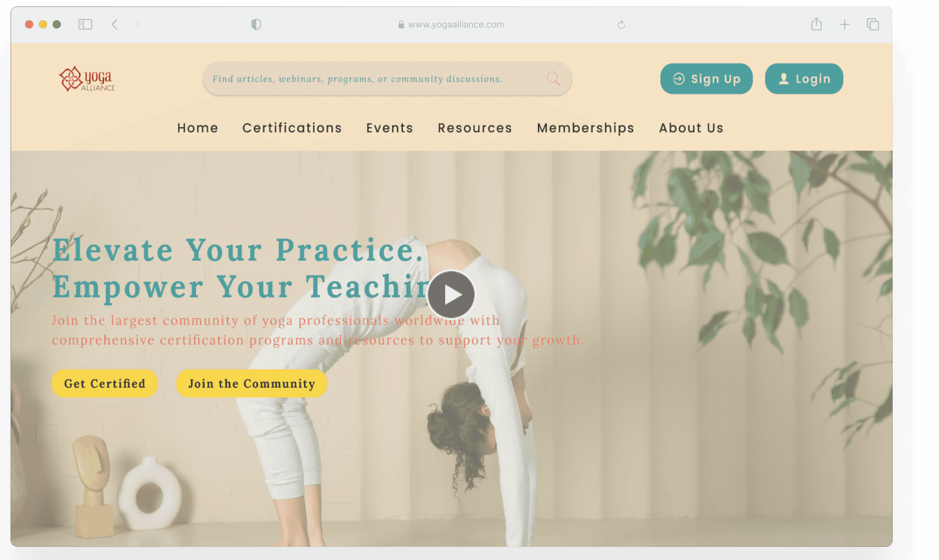Open the Yoga Alliance logo homepage
The width and height of the screenshot is (939, 560).
coord(87,78)
